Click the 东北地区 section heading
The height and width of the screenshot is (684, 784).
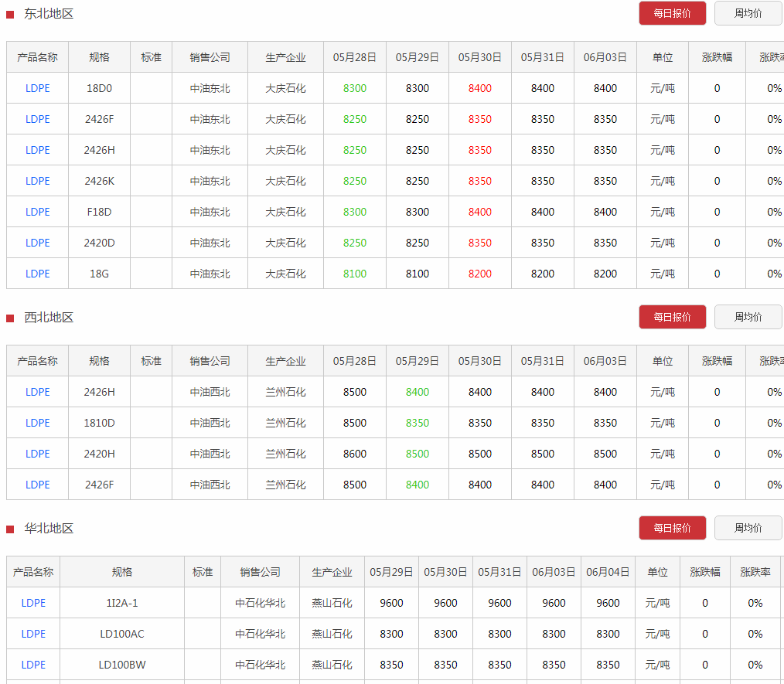[49, 13]
